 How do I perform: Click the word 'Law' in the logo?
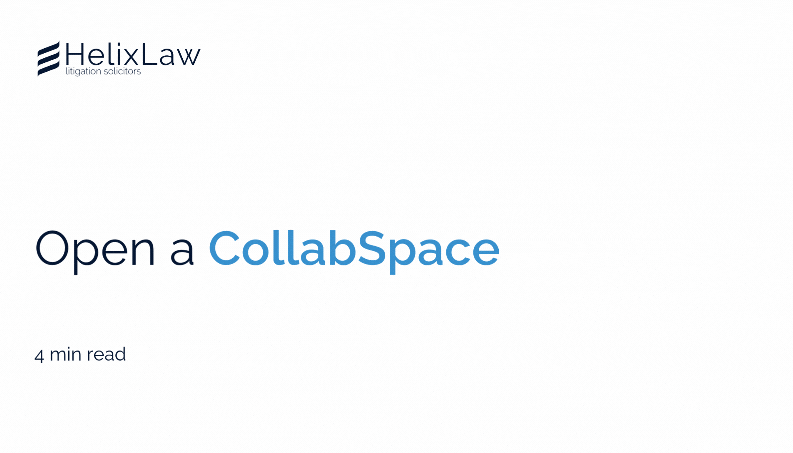(171, 55)
